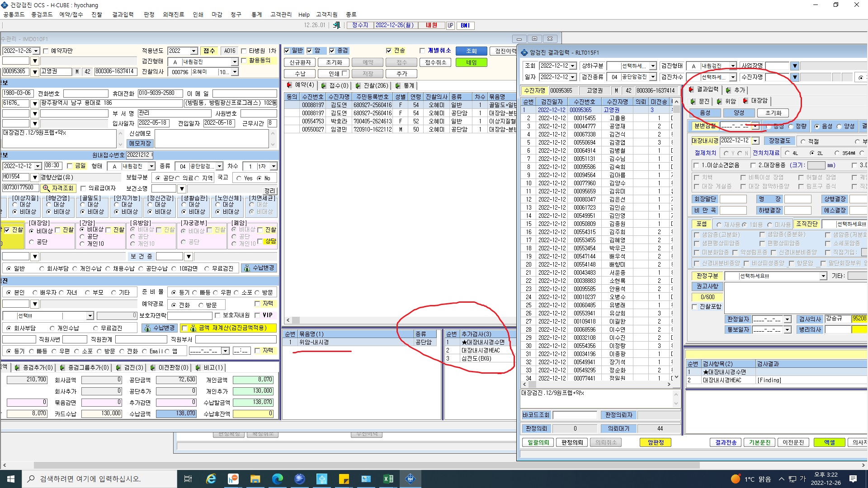Screen dimensions: 868x488
Task: Click the magnifier icon on 자격조회 button
Action: 46,188
